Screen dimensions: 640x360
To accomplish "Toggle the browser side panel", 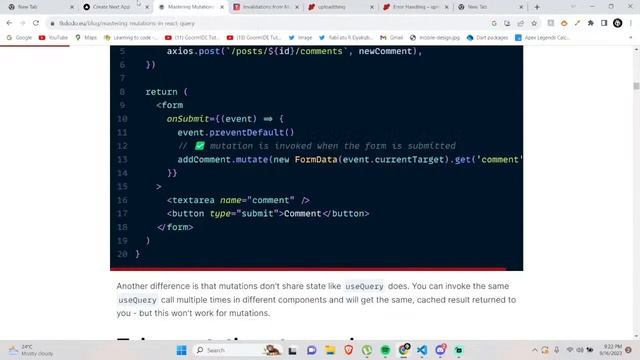I will click(604, 23).
